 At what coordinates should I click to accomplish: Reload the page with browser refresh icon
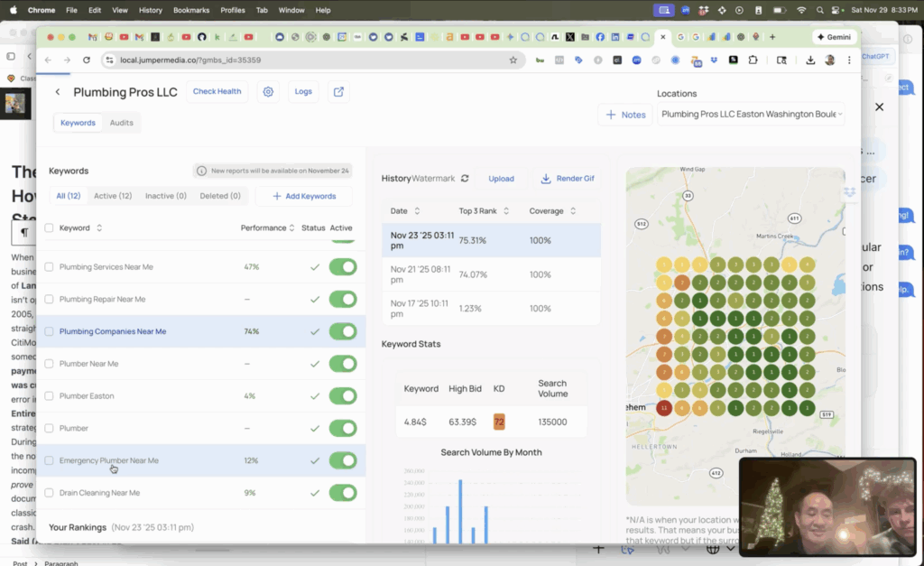(x=87, y=60)
